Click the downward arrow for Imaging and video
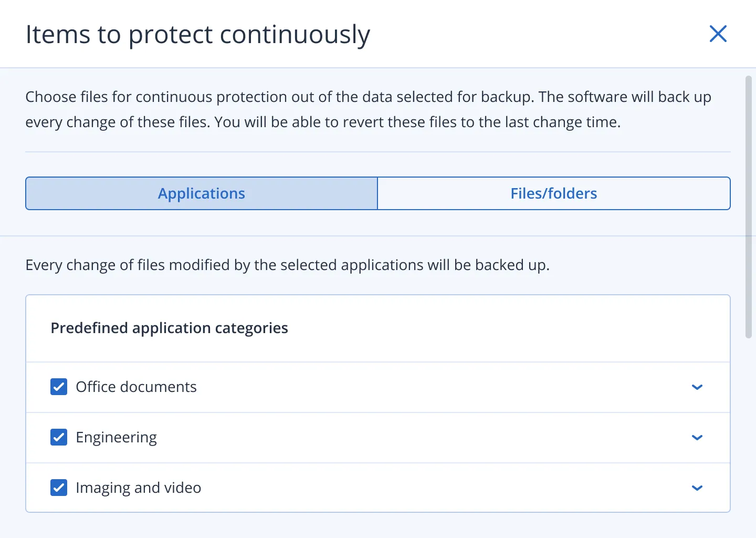Viewport: 756px width, 538px height. click(x=697, y=488)
